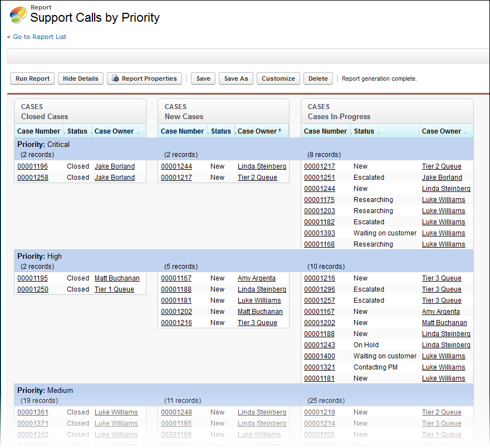
Task: View Linda Steinberg's record in New Cases
Action: 262,166
